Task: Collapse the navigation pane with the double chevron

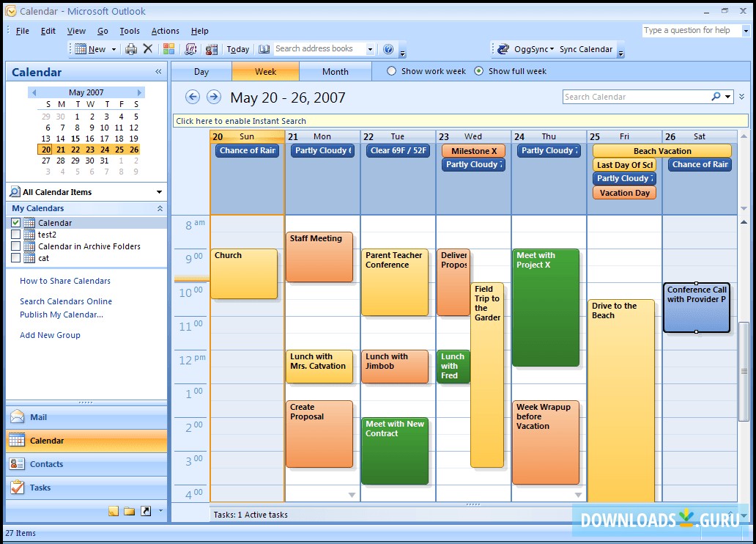Action: [158, 72]
